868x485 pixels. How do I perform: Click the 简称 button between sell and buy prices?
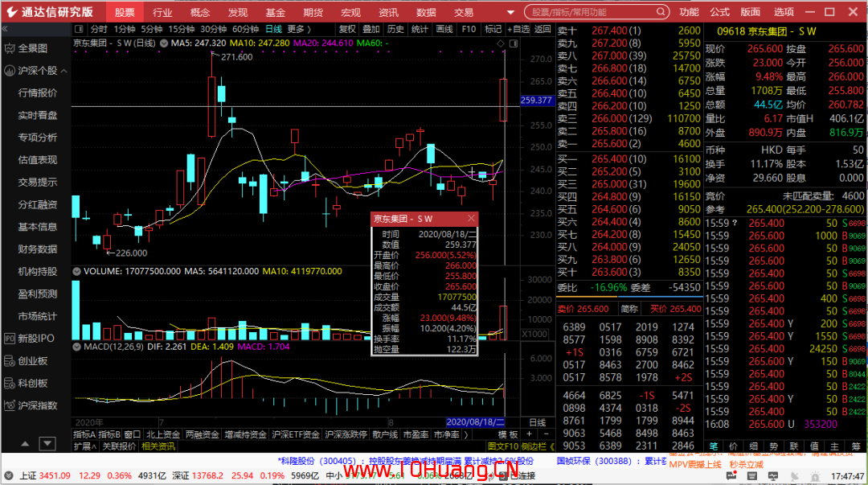coord(629,309)
